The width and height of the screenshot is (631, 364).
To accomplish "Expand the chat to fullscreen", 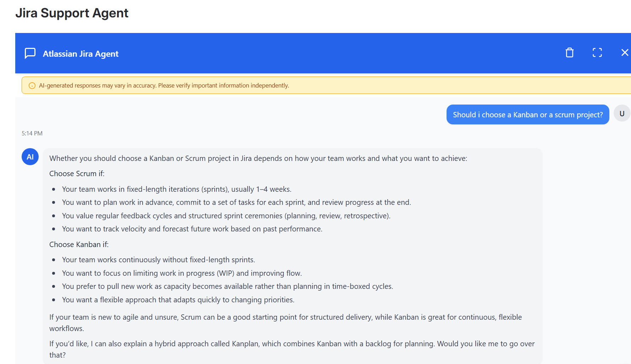I will click(597, 53).
